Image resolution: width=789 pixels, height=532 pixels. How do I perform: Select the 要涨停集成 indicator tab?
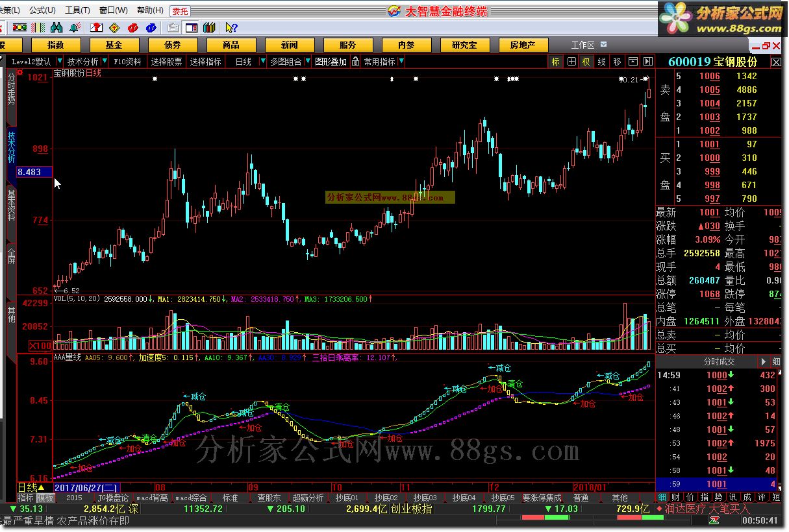[542, 498]
